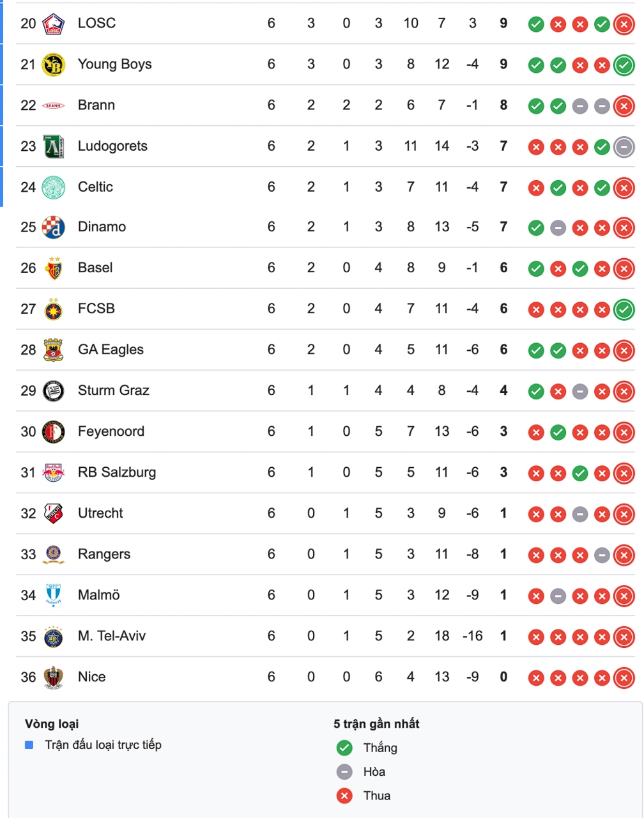Open the GA Eagles team link

coord(111,350)
